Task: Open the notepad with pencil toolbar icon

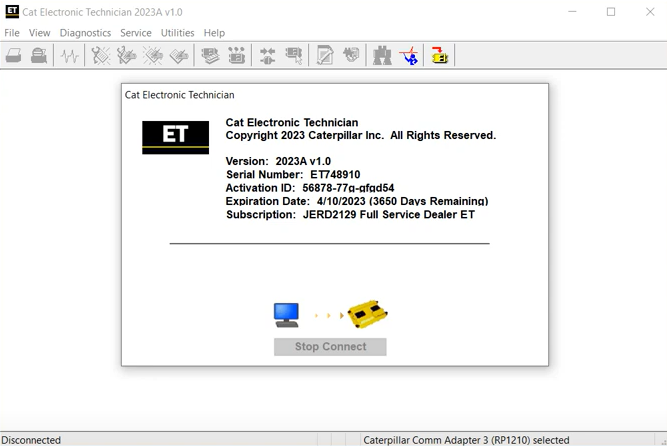Action: pyautogui.click(x=325, y=56)
